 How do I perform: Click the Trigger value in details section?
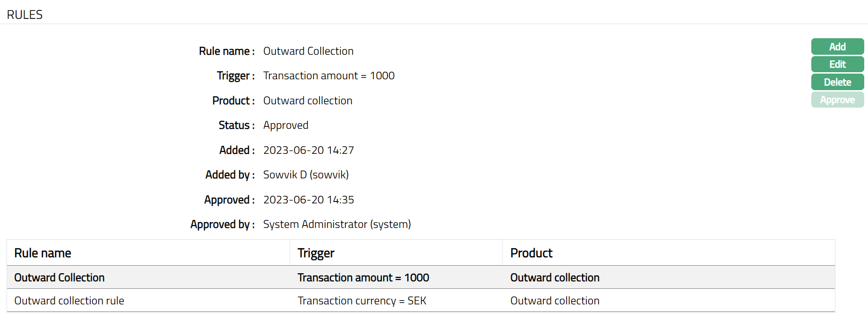(x=329, y=76)
